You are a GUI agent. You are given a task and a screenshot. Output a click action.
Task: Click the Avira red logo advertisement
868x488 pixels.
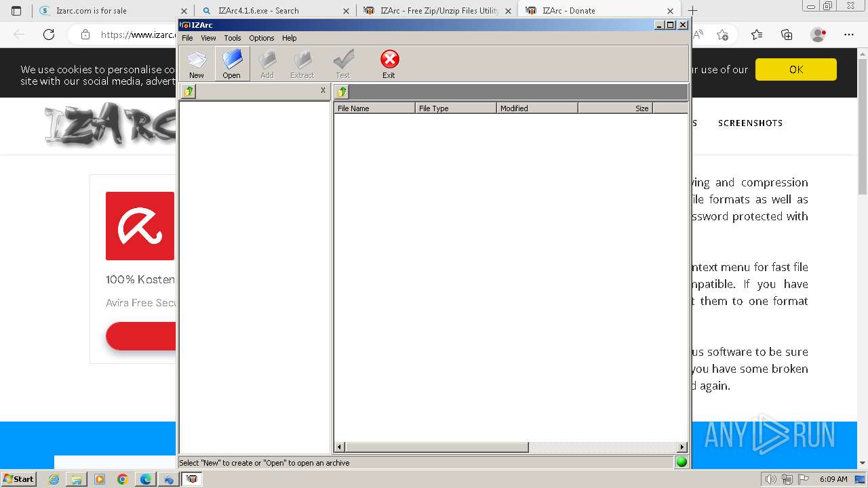[140, 226]
